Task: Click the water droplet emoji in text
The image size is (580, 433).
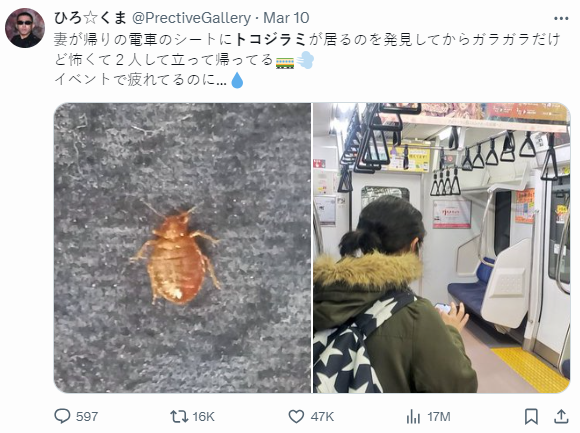Action: 237,80
